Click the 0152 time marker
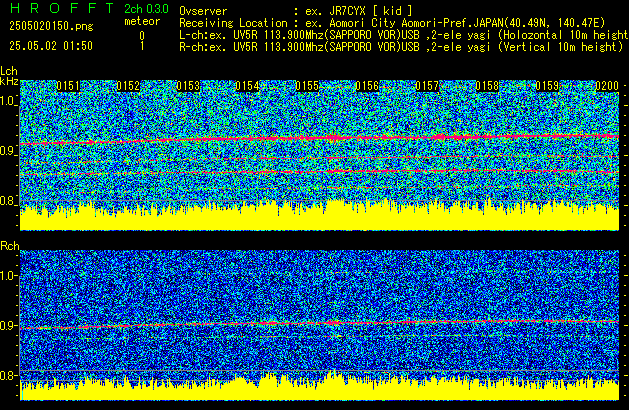 (128, 86)
